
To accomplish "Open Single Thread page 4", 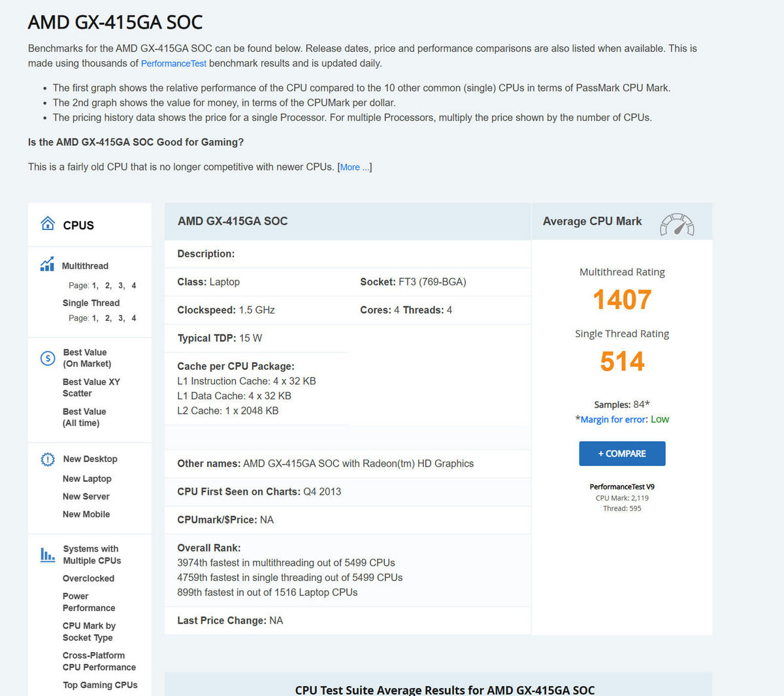I will pos(133,318).
